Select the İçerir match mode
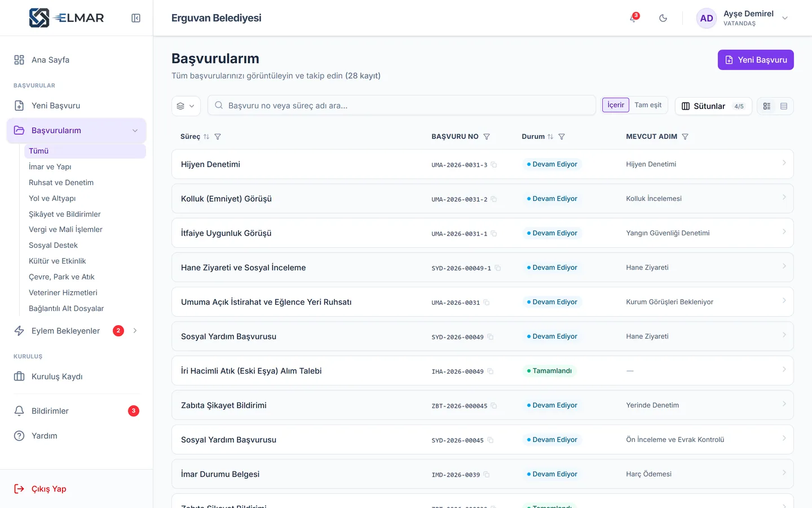812x508 pixels. coord(616,105)
